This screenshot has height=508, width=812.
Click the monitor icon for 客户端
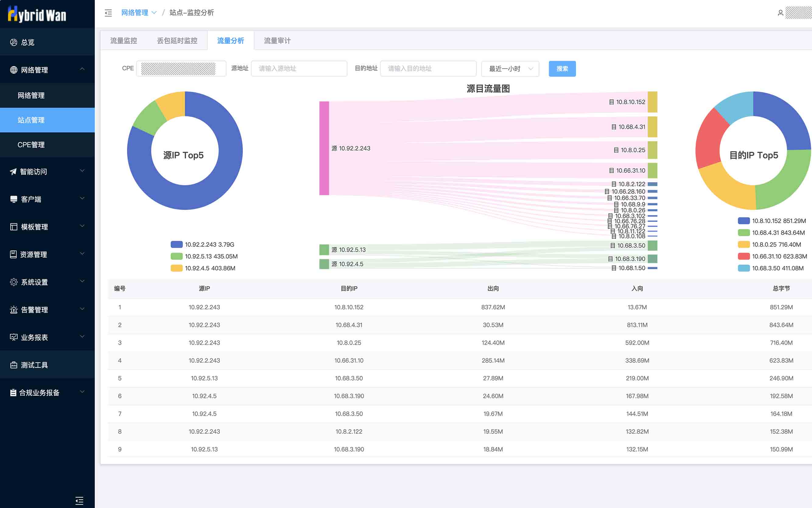click(x=13, y=199)
